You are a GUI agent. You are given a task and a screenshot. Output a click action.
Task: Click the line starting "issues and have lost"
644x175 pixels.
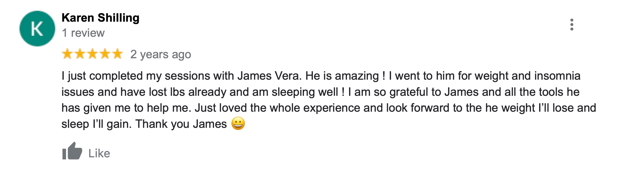[x=320, y=92]
